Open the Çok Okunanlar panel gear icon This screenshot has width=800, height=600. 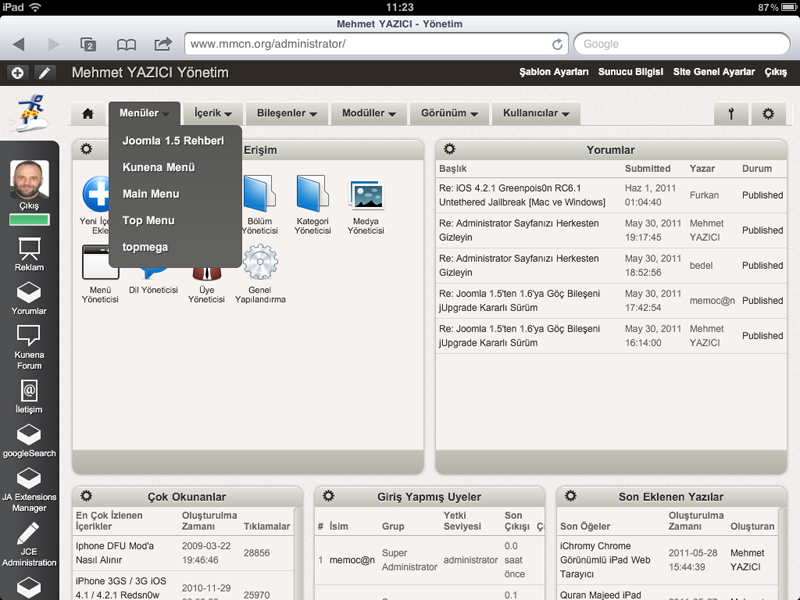(x=86, y=495)
